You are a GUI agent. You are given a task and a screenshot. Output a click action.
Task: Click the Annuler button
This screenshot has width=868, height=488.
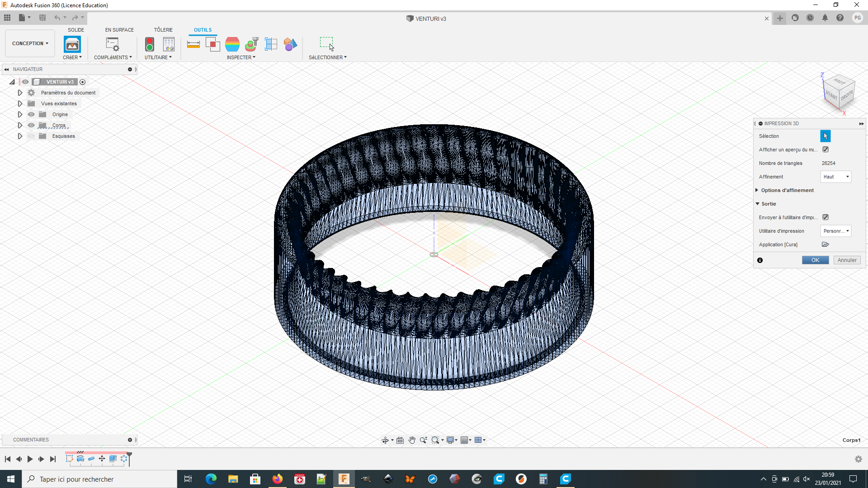pyautogui.click(x=847, y=260)
